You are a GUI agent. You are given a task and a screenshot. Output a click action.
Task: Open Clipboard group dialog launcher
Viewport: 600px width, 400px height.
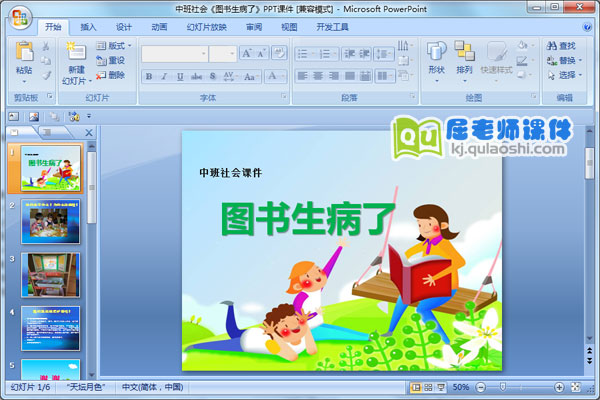coord(50,96)
